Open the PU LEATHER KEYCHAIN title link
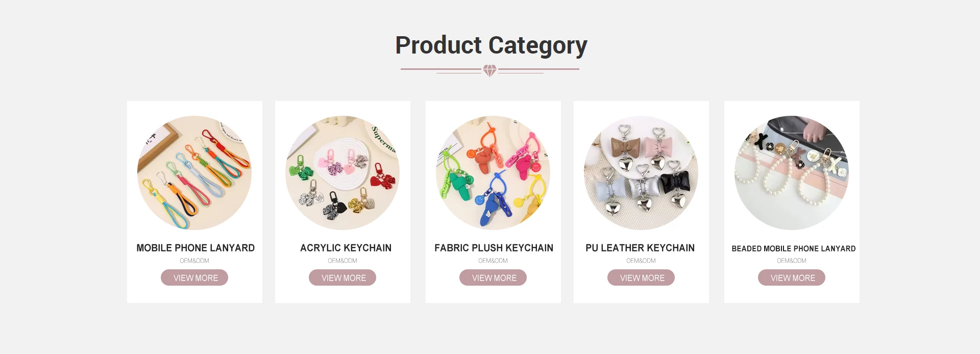Image resolution: width=980 pixels, height=354 pixels. point(640,248)
